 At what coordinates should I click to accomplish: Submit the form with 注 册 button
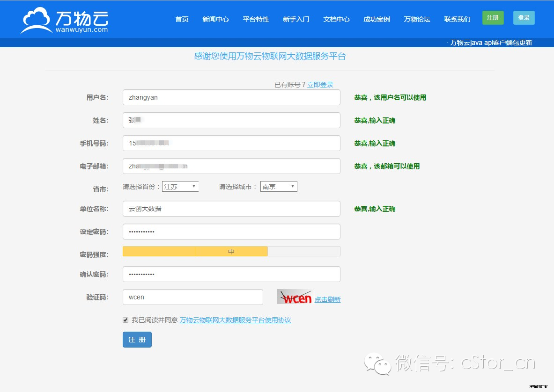137,340
